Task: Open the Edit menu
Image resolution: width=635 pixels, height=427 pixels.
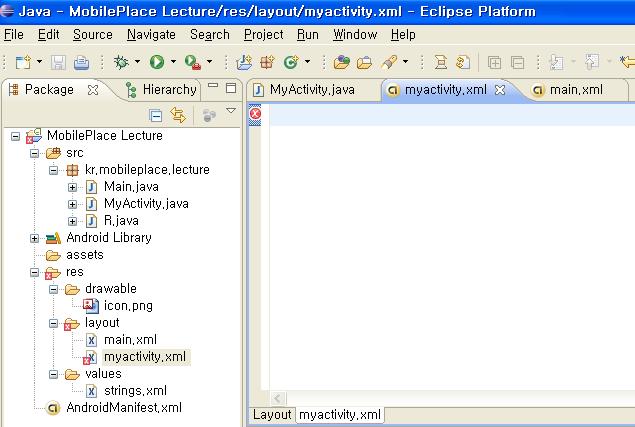Action: tap(49, 35)
